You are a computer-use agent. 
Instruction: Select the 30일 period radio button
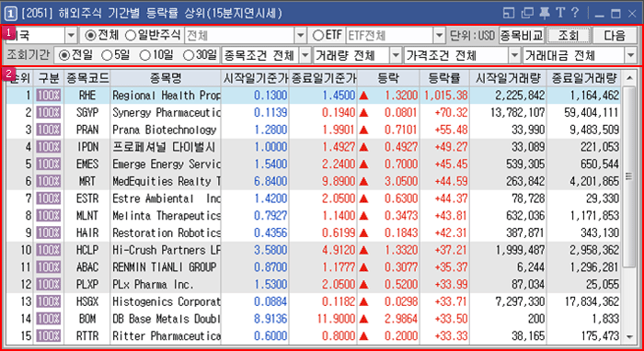click(189, 55)
